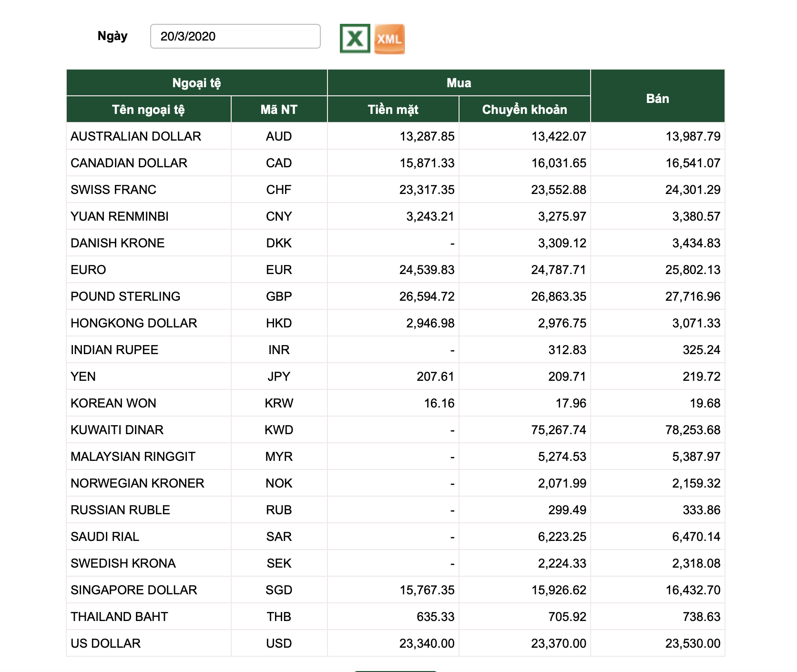This screenshot has height=672, width=797.
Task: Open the Ngày date input field
Action: point(235,36)
